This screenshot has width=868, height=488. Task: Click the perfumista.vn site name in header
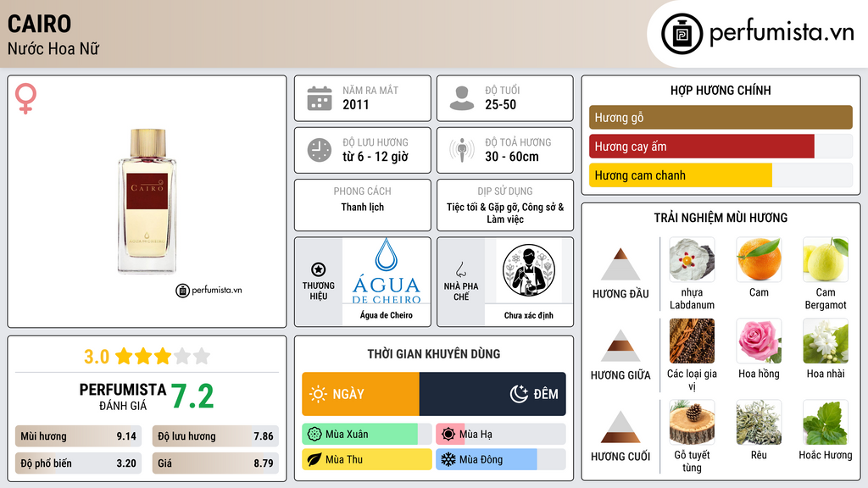point(782,33)
